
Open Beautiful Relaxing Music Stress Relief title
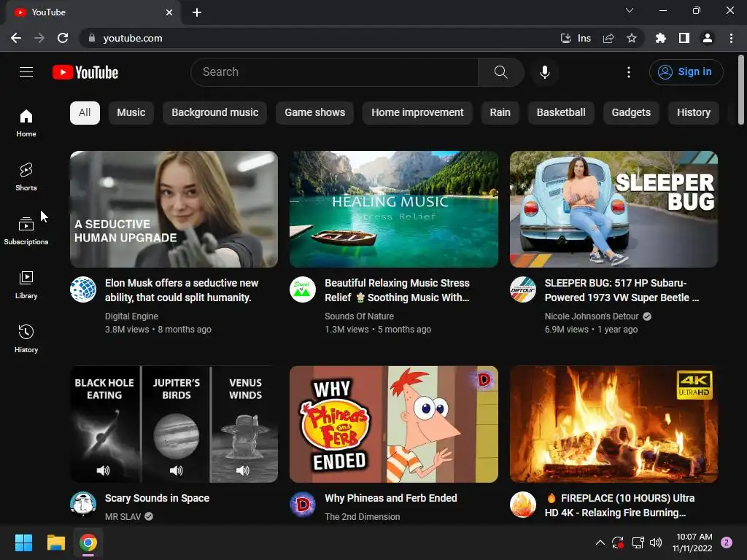click(x=398, y=290)
